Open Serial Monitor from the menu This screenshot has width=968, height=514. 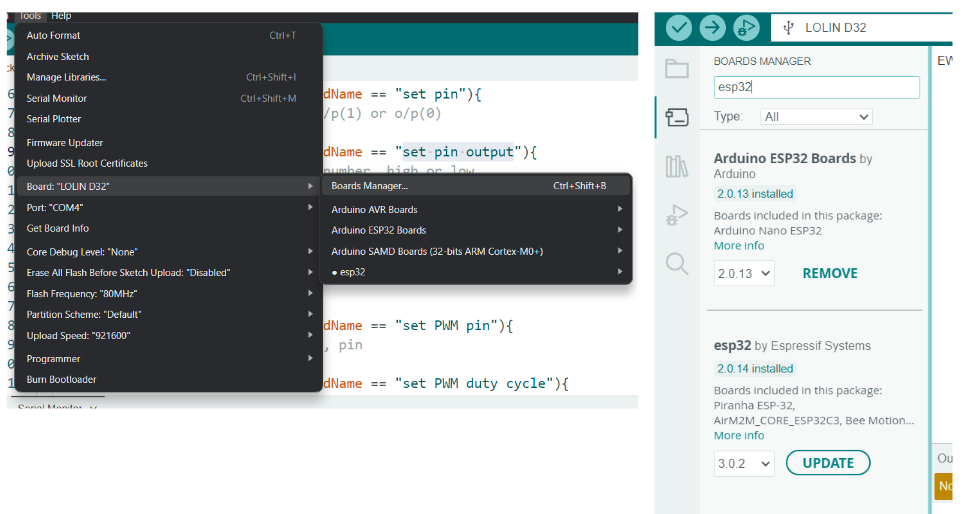click(x=168, y=99)
